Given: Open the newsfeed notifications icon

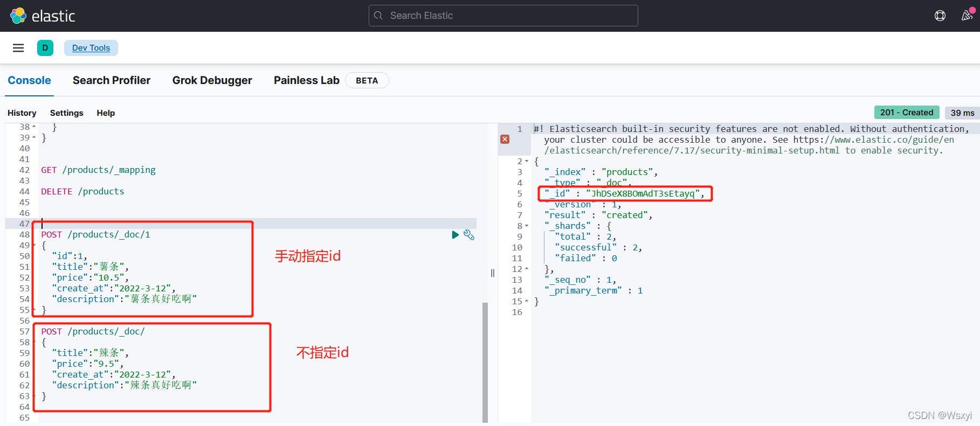Looking at the screenshot, I should [x=967, y=16].
